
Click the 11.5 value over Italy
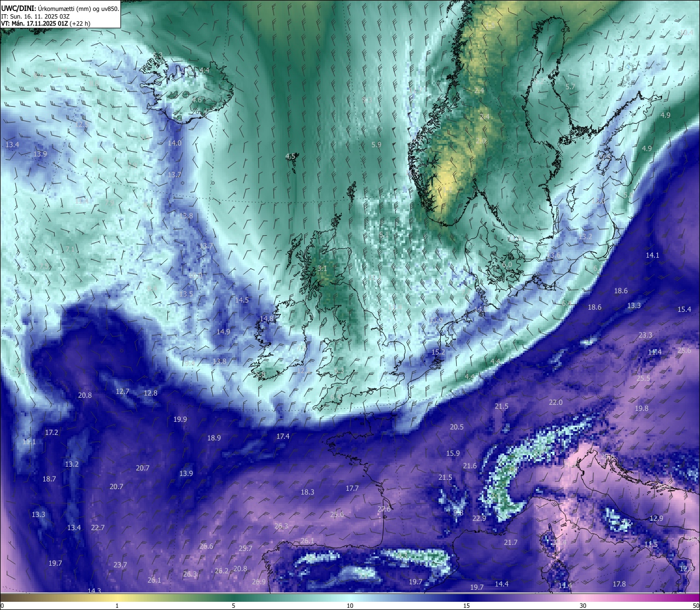[x=651, y=545]
